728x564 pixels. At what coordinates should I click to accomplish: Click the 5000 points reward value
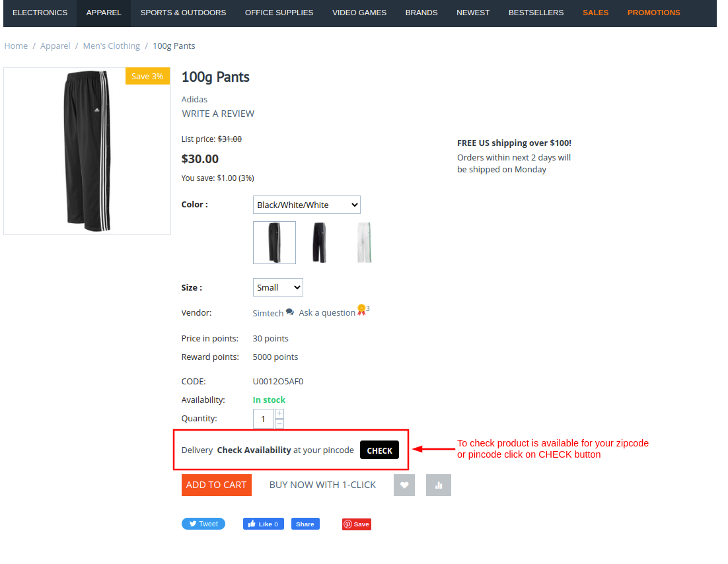[275, 357]
